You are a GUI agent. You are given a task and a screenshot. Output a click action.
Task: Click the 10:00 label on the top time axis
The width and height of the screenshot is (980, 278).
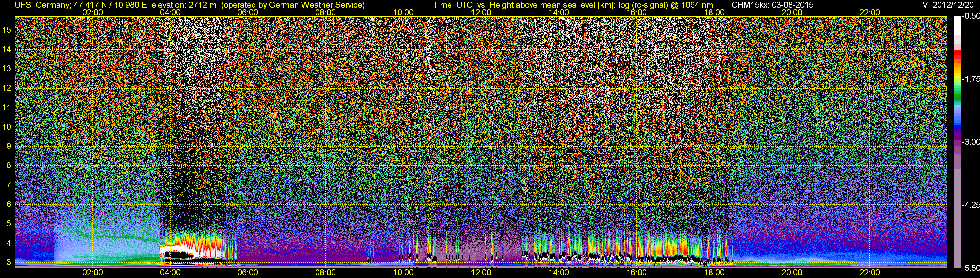[x=403, y=12]
